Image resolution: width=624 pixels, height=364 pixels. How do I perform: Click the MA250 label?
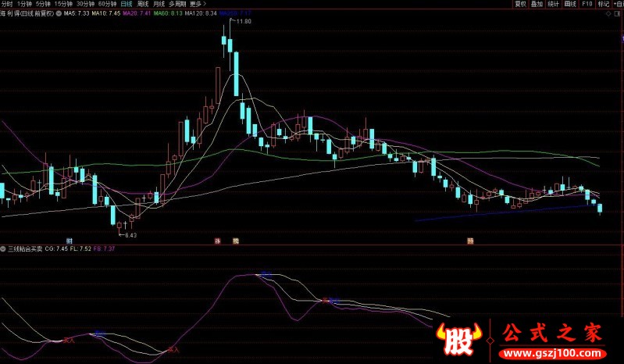tap(235, 13)
